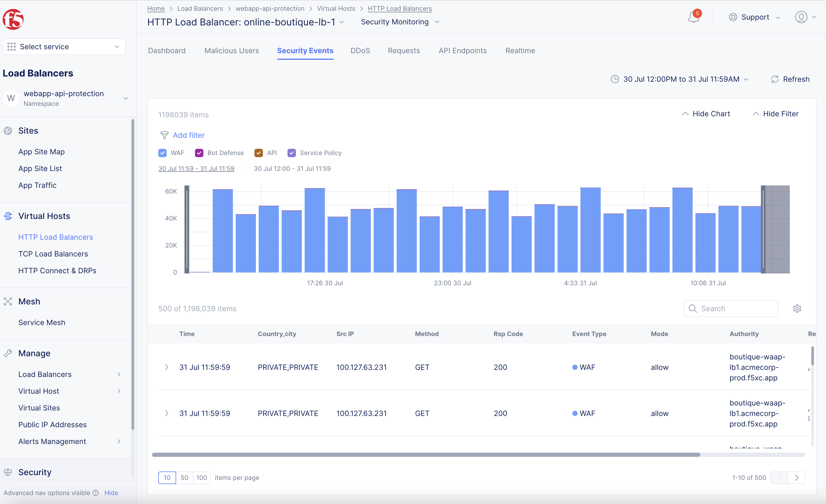
Task: Click the Refresh button
Action: (790, 79)
